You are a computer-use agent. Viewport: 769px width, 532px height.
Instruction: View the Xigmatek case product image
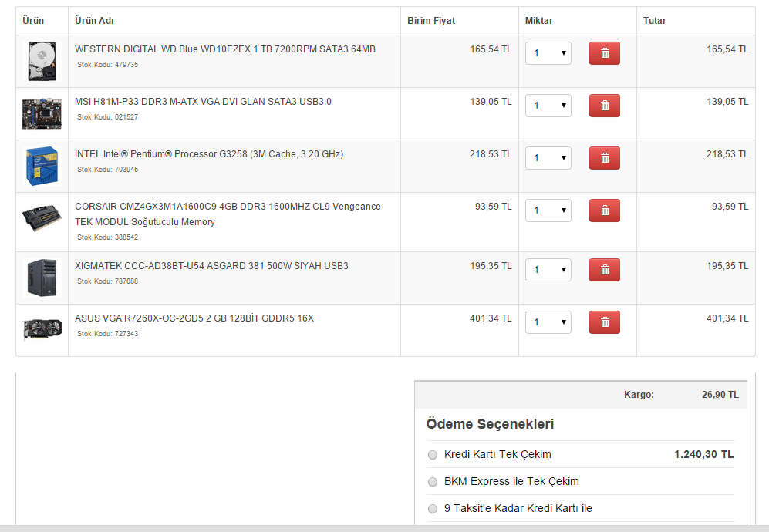tap(42, 278)
